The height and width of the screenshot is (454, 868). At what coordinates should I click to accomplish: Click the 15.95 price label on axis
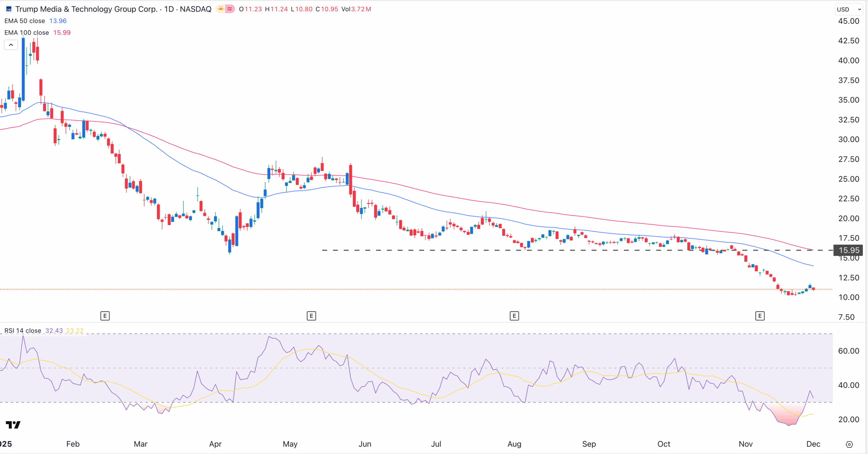(x=849, y=250)
